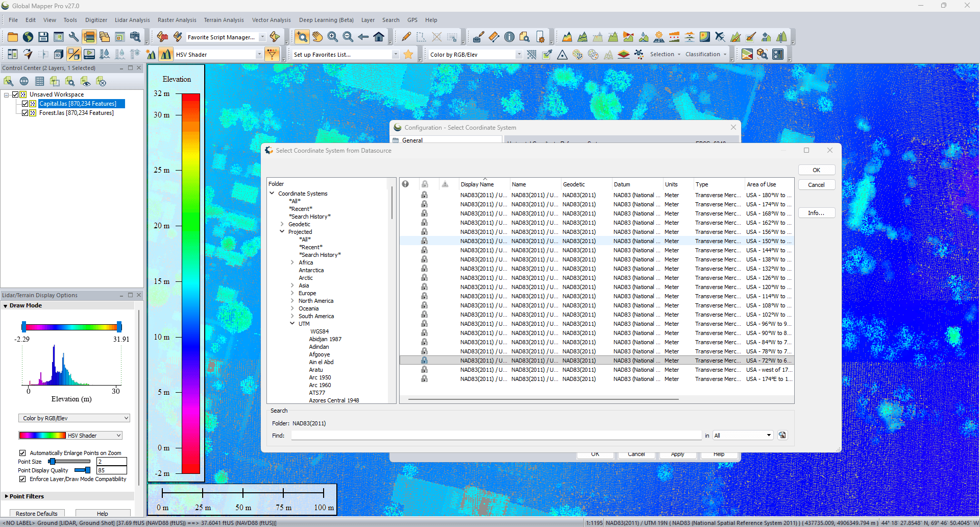Open the Terrain Analysis menu

click(x=224, y=20)
